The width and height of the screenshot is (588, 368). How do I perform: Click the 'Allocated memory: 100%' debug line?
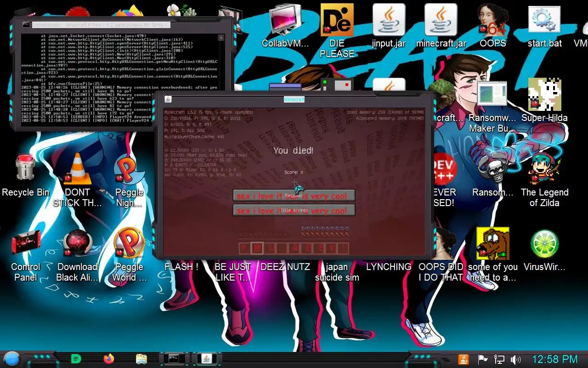click(390, 119)
